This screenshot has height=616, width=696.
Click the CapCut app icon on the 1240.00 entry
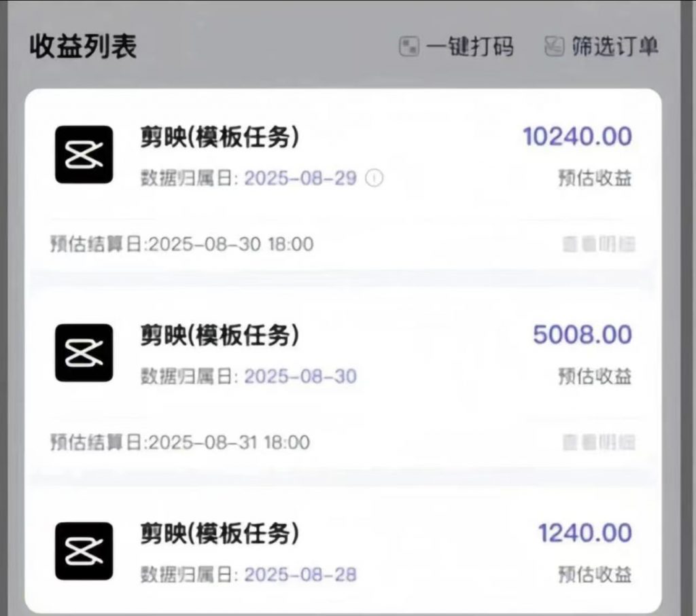pos(84,551)
